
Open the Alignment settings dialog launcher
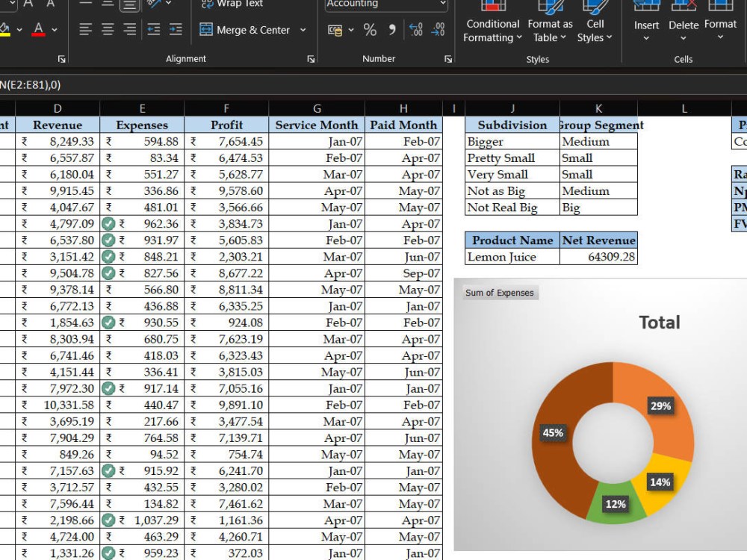pos(311,59)
